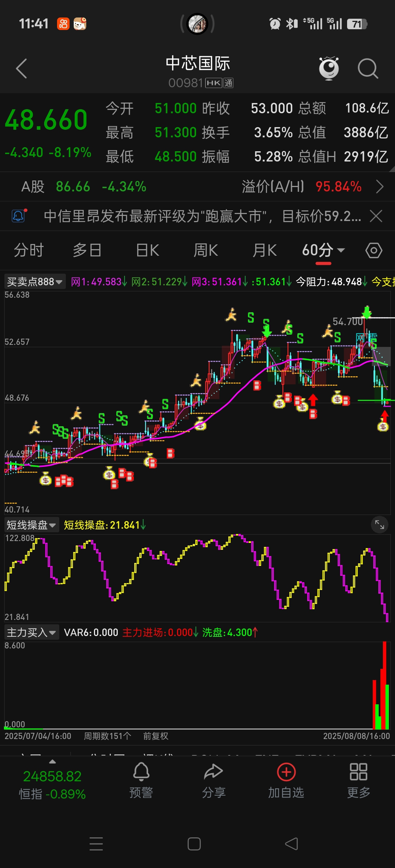Tap the 前复权 adjustment setting
This screenshot has width=395, height=868.
tap(156, 736)
